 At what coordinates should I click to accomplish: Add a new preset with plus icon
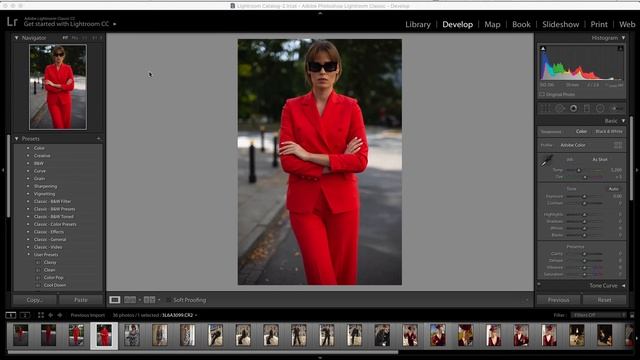click(x=98, y=139)
